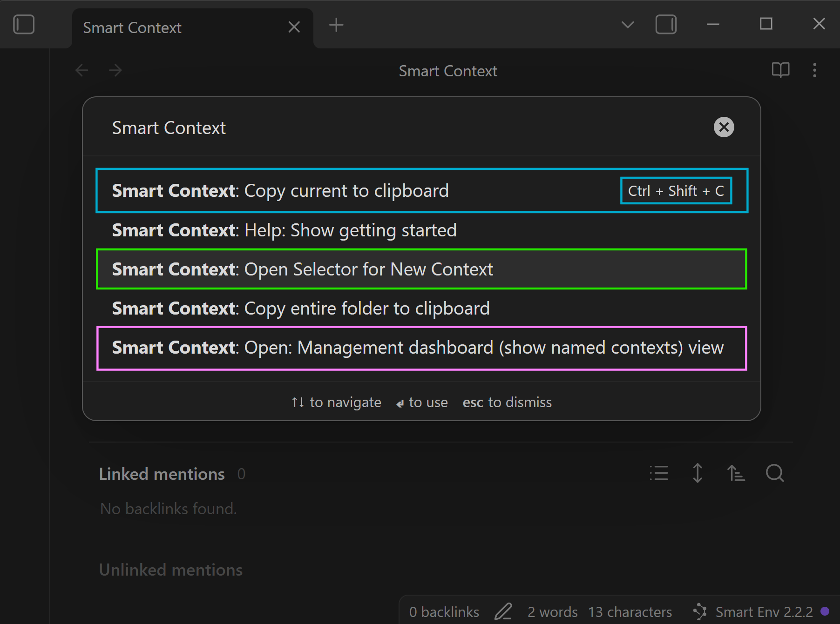
Task: Open the tab list dropdown chevron
Action: pos(627,25)
